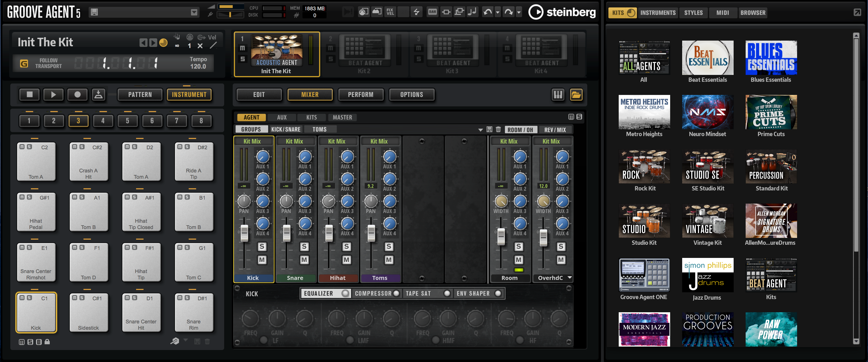Select the Vintage Kit thumbnail

click(707, 220)
